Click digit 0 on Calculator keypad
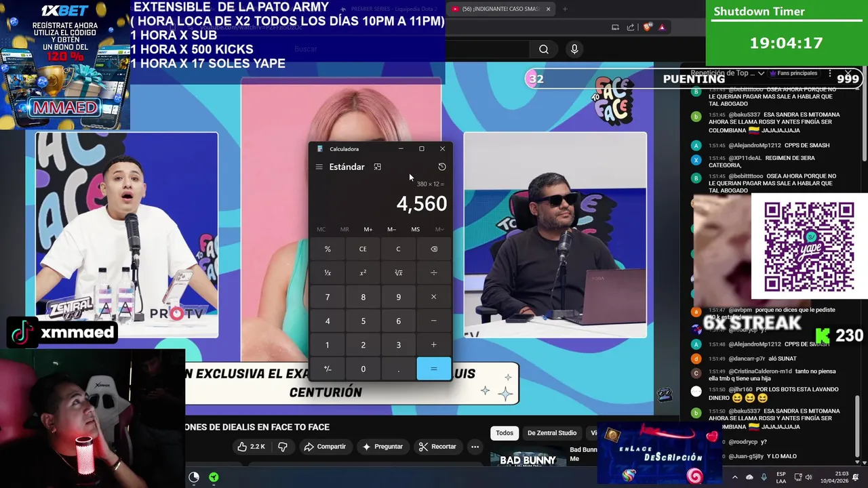Screen dimensions: 868x488 (363, 369)
